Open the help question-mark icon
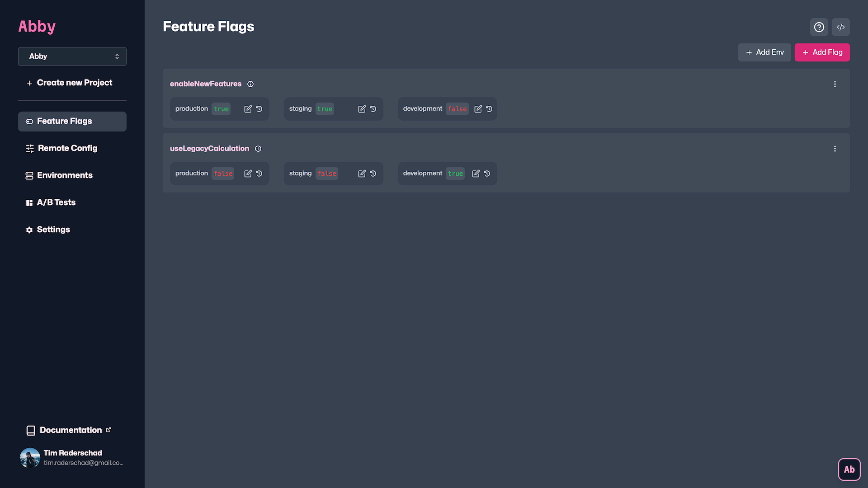The height and width of the screenshot is (488, 868). (x=819, y=27)
